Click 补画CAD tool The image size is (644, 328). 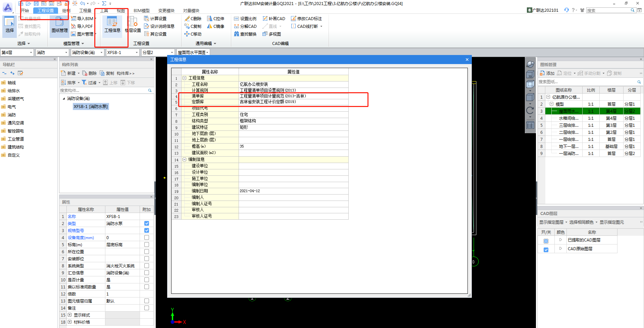pos(274,18)
